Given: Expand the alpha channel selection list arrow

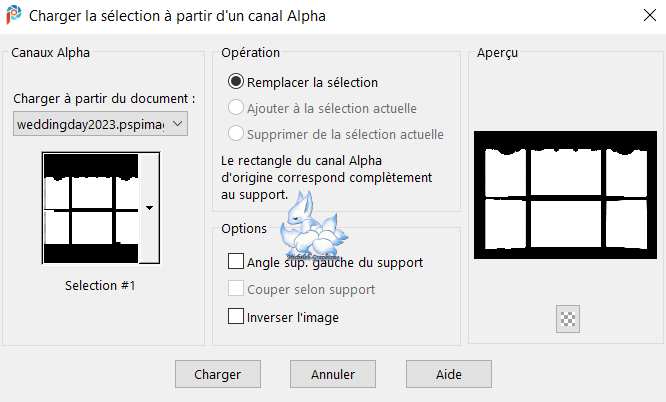Looking at the screenshot, I should point(150,208).
